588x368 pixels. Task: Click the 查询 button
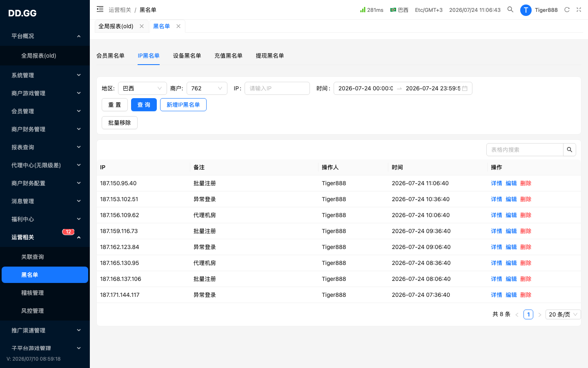144,105
